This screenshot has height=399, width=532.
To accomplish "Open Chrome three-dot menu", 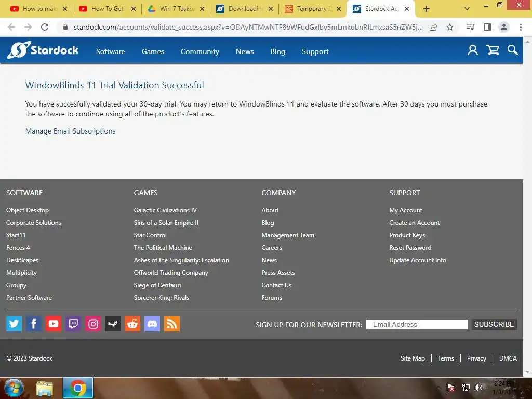I will (521, 27).
